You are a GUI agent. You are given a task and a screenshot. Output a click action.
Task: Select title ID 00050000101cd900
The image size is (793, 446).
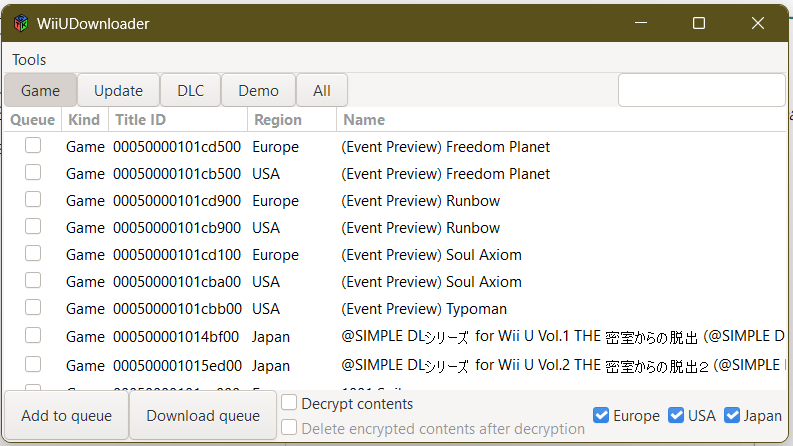coord(177,201)
